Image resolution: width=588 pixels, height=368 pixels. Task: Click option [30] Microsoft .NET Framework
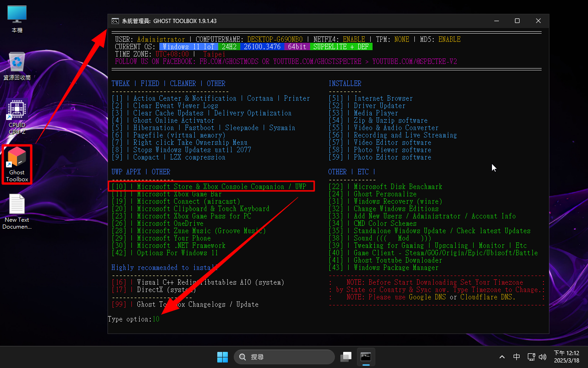click(169, 246)
